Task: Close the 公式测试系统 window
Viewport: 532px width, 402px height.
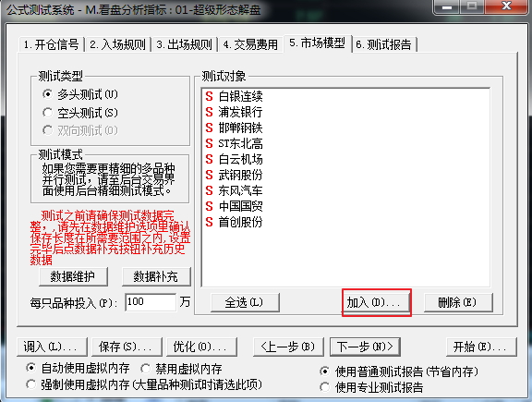Action: [506, 6]
